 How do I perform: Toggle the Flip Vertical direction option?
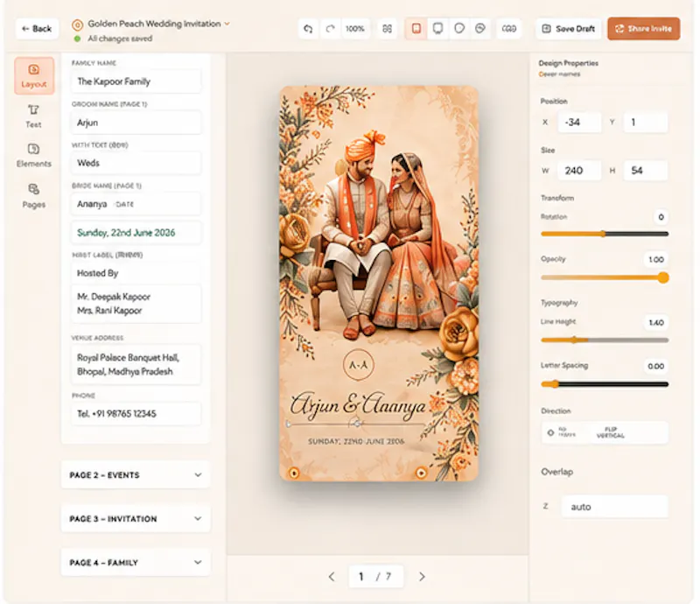[610, 432]
